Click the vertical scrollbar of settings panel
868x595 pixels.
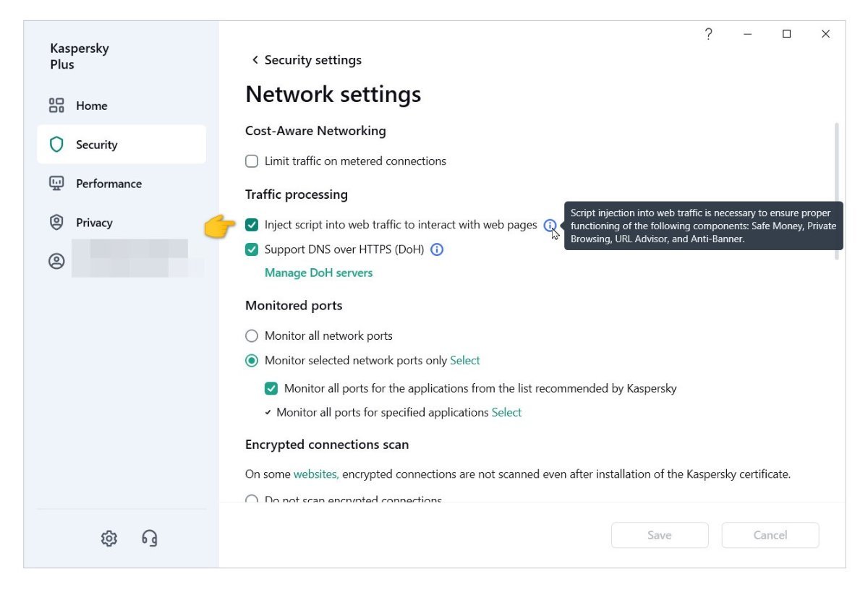pyautogui.click(x=837, y=192)
